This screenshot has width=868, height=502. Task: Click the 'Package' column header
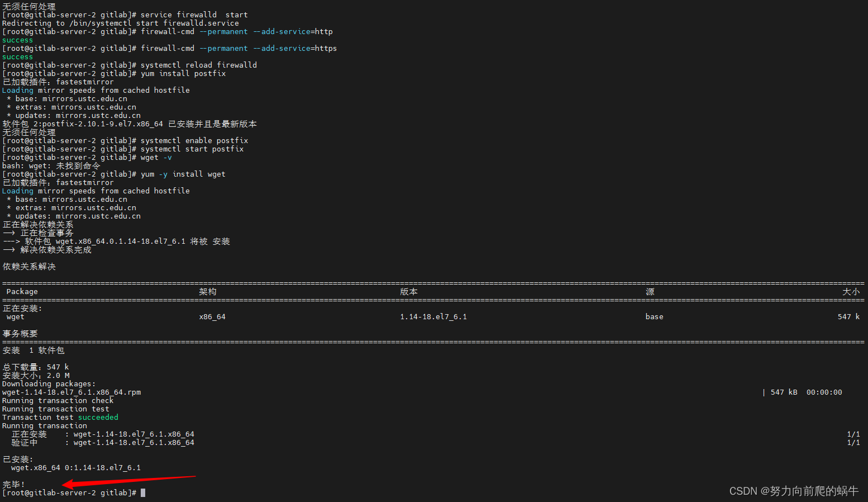tap(22, 291)
